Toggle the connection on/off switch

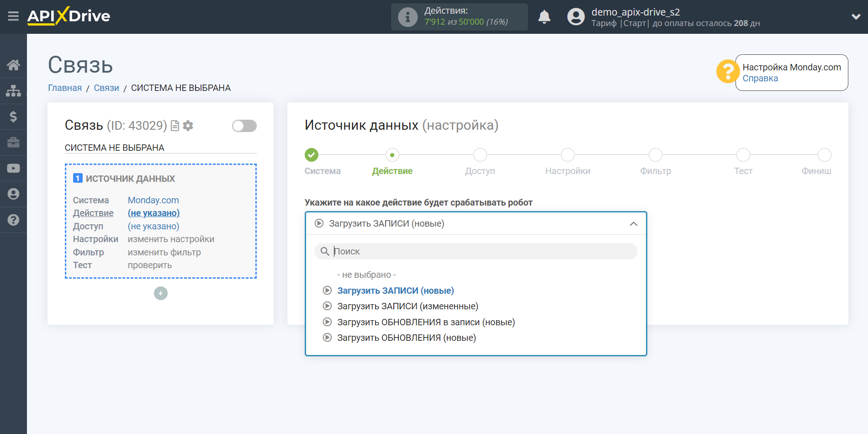click(244, 126)
